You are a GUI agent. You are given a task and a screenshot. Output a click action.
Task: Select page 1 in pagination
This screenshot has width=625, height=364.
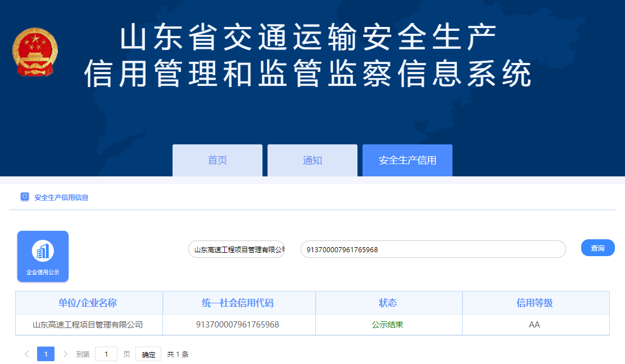tap(46, 354)
